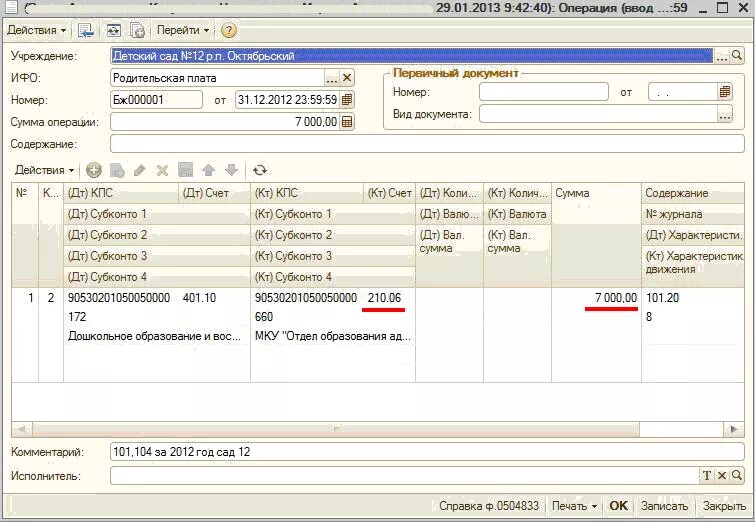Open calendar picker next to document date

[347, 100]
